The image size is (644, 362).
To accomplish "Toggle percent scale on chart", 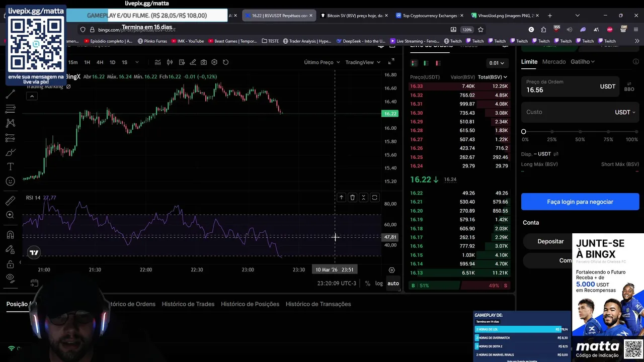I will tap(368, 284).
